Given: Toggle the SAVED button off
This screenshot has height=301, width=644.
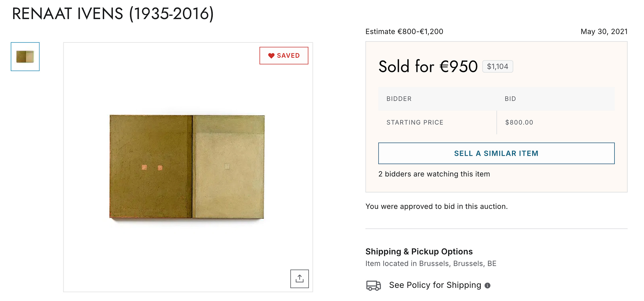Looking at the screenshot, I should click(284, 56).
